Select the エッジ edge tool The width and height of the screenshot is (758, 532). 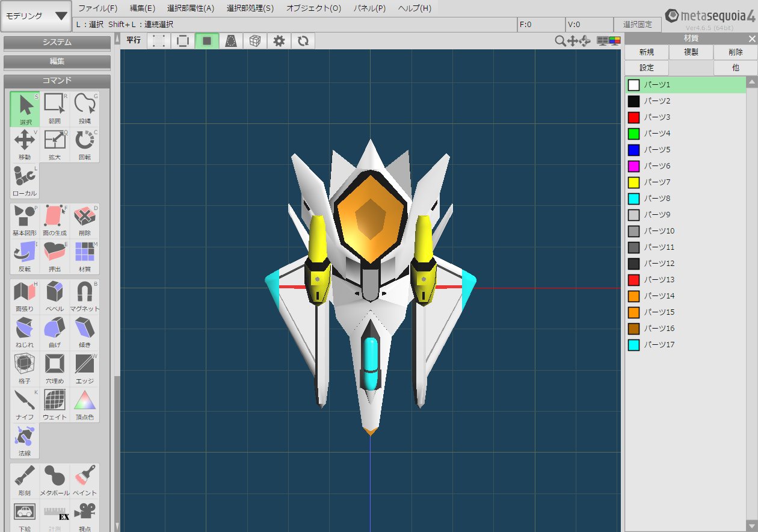pos(85,369)
